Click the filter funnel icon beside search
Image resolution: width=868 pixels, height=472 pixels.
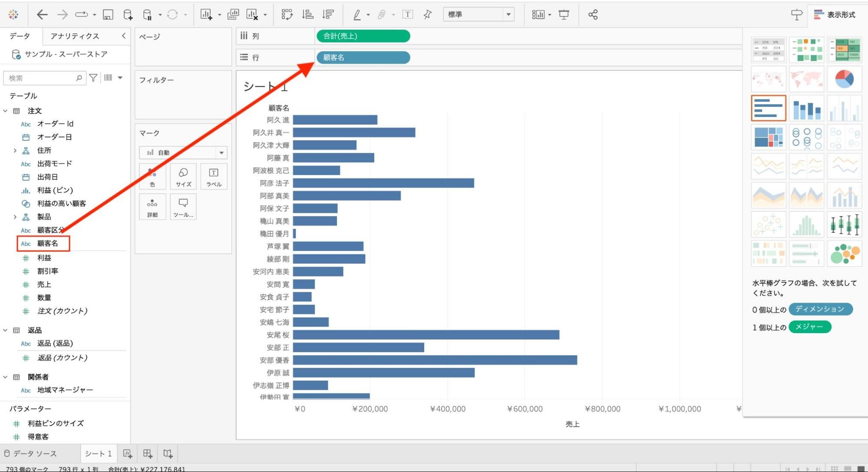tap(93, 78)
